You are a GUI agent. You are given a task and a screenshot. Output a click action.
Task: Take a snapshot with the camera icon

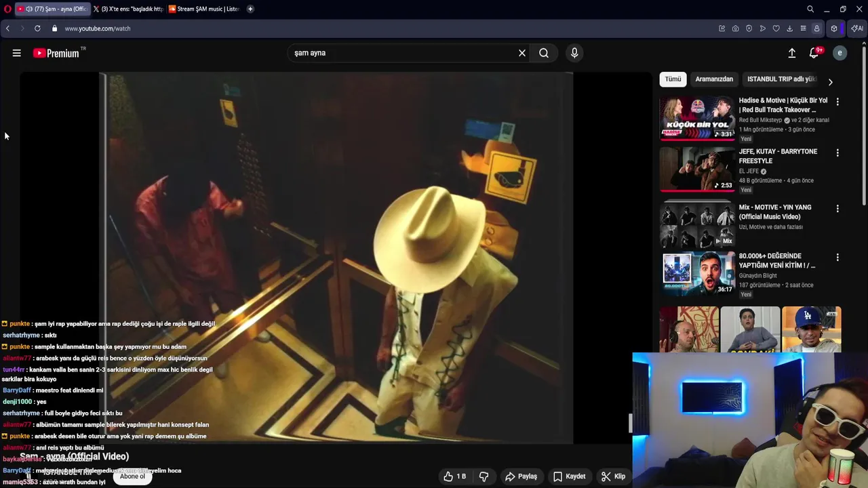(x=736, y=28)
